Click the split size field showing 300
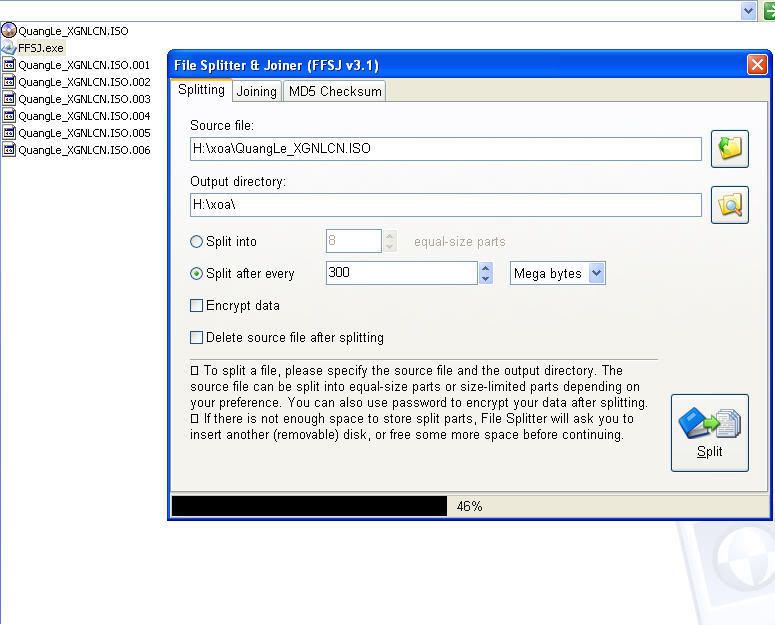Viewport: 775px width, 625px height. pyautogui.click(x=401, y=273)
